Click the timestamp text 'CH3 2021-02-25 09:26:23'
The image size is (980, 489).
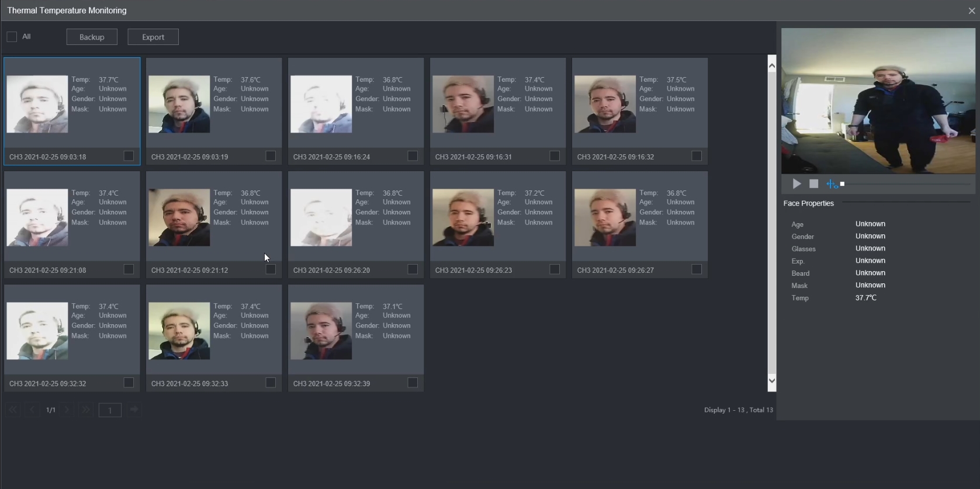474,270
